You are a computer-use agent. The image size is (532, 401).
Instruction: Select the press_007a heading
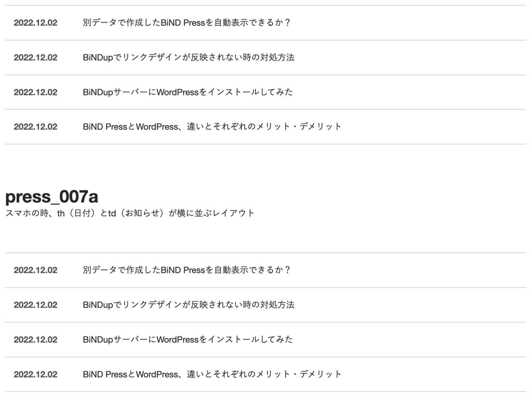coord(52,196)
